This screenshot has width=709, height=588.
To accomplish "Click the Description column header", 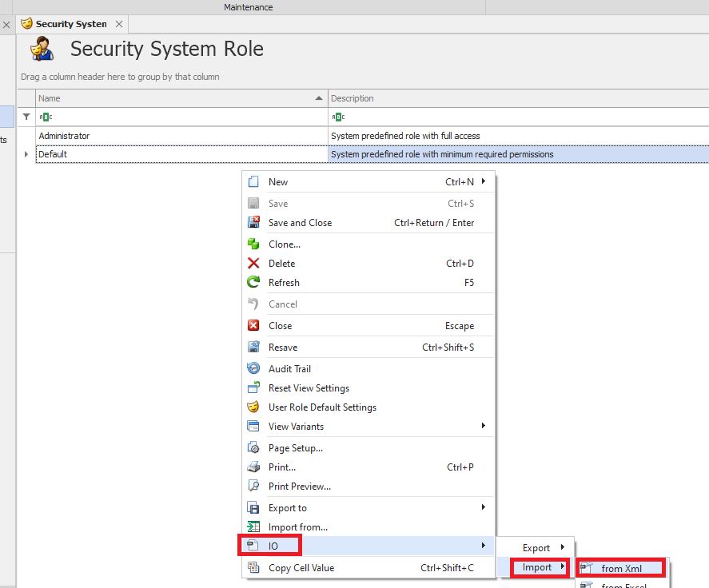I will click(x=512, y=98).
